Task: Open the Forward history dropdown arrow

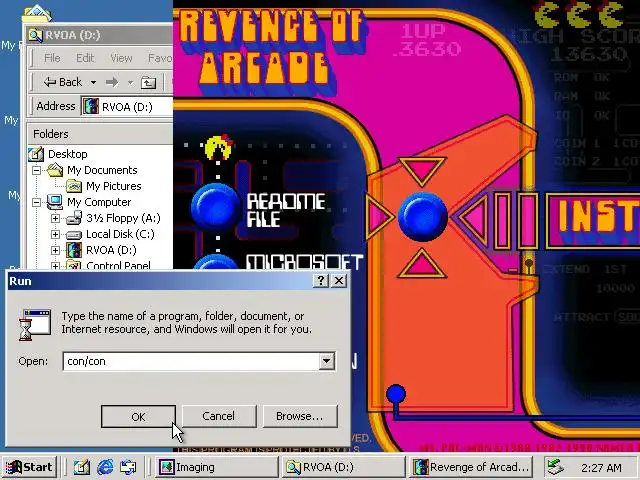Action: click(x=130, y=82)
